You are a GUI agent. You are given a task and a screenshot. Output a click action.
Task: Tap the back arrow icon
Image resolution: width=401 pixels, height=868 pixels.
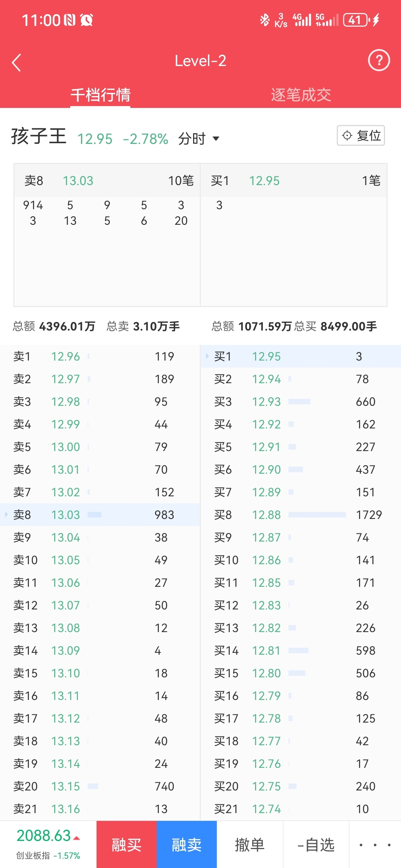pyautogui.click(x=16, y=62)
